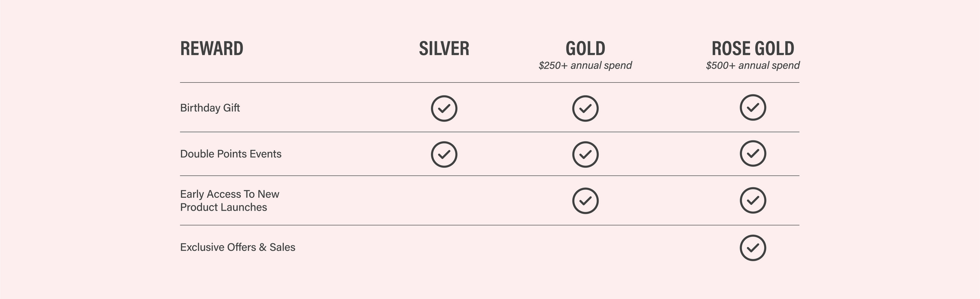Click Early Access To New Product Launches
The image size is (980, 299).
pos(229,200)
